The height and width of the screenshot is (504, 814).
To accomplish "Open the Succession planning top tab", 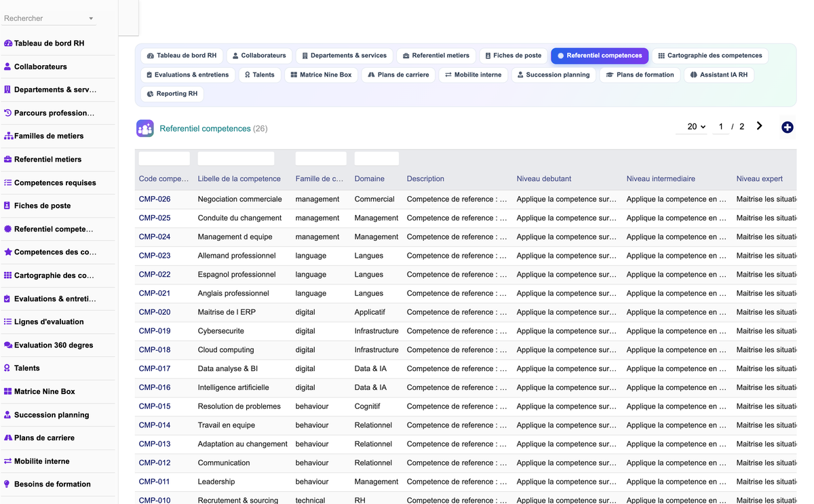I will 554,75.
